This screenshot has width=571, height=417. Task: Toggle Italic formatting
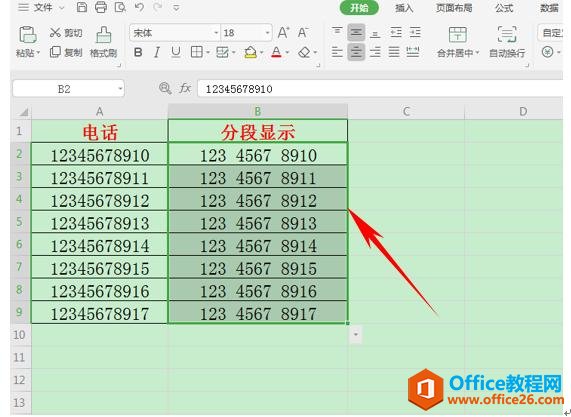[x=157, y=53]
